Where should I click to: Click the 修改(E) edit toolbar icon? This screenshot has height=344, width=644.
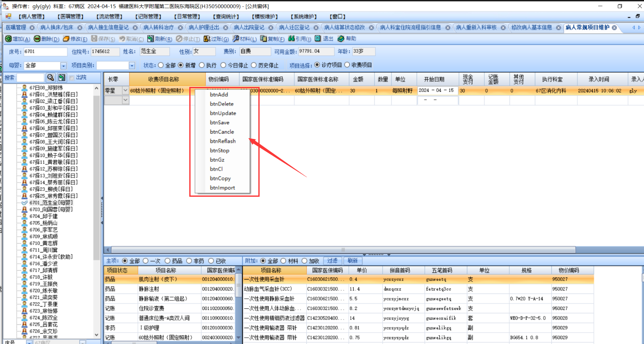click(x=66, y=39)
